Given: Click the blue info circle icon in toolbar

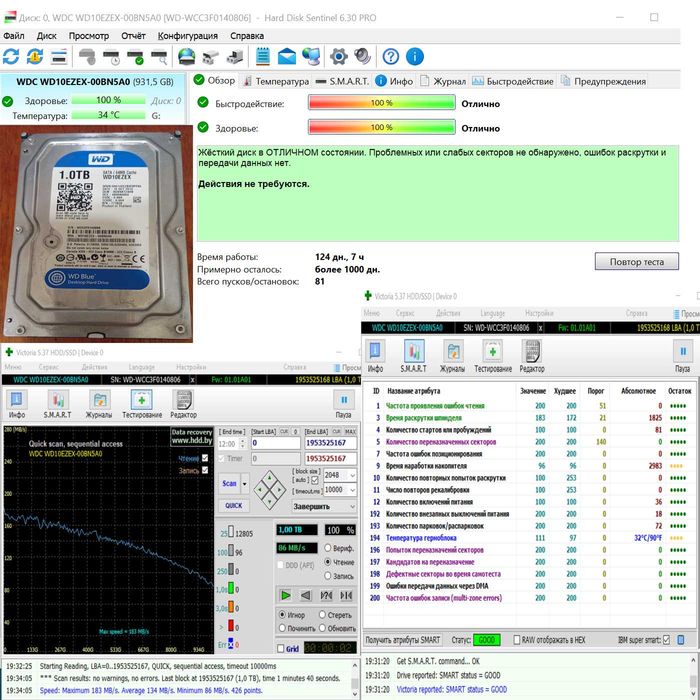Looking at the screenshot, I should (x=415, y=57).
